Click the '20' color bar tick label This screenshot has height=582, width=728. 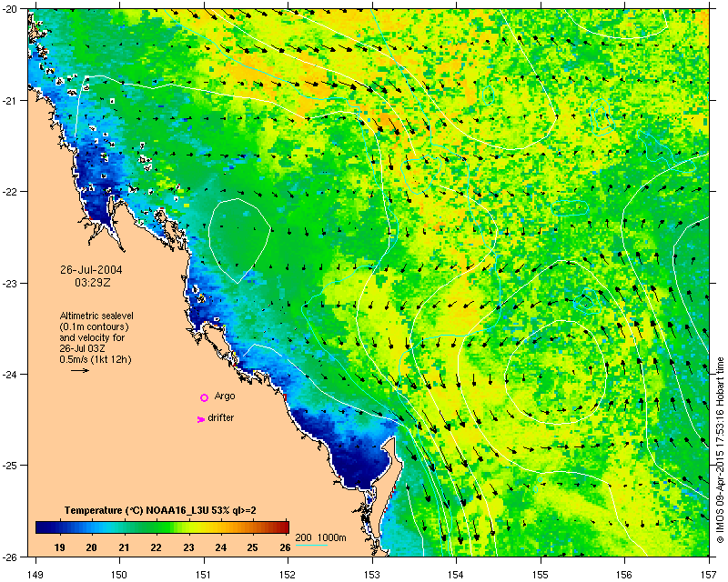coord(92,547)
